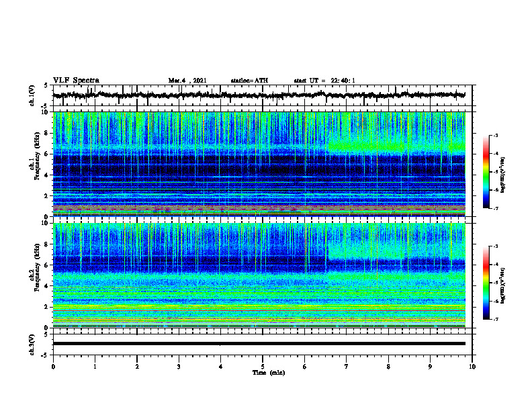Click the "2" tick on ch.2 frequency axis
The height and width of the screenshot is (411, 532).
click(47, 307)
